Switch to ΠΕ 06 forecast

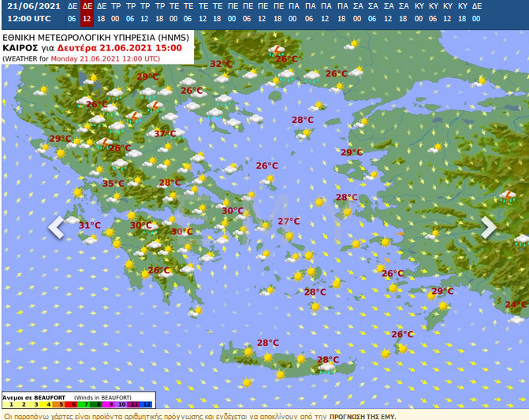click(248, 13)
